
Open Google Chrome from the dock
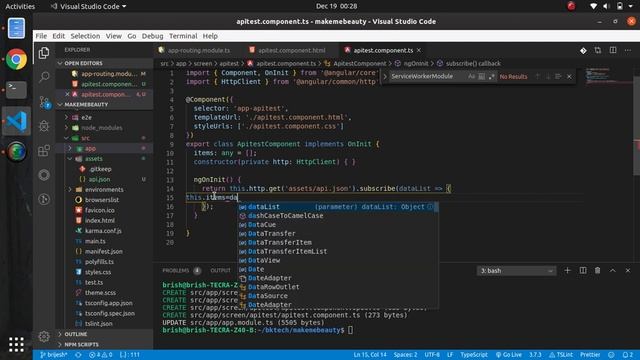[x=16, y=60]
